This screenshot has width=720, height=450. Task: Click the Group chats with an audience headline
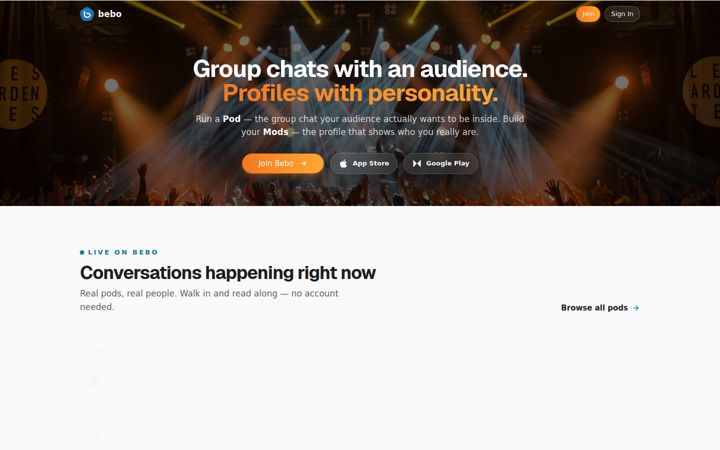pos(360,69)
